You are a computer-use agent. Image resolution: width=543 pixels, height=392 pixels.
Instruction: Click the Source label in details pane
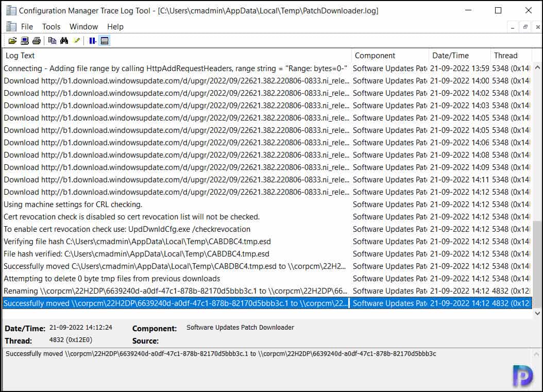[x=145, y=341]
